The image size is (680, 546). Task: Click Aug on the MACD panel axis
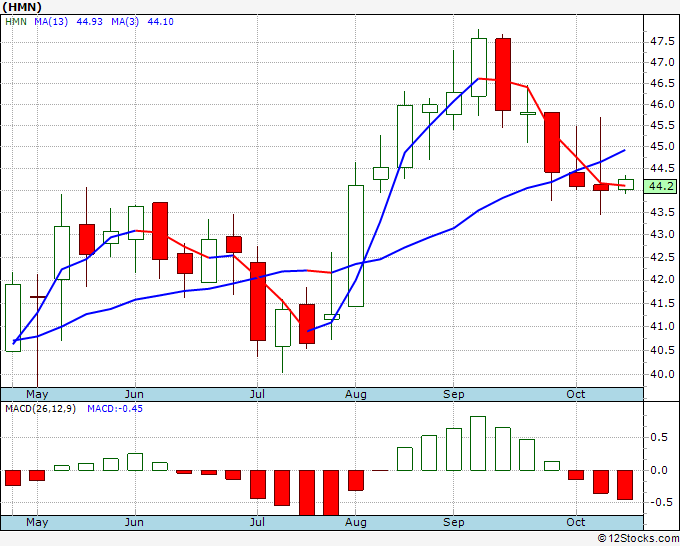click(x=356, y=522)
